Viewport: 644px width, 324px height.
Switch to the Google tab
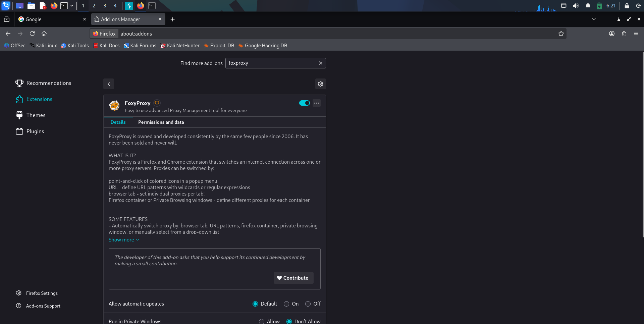pyautogui.click(x=50, y=19)
